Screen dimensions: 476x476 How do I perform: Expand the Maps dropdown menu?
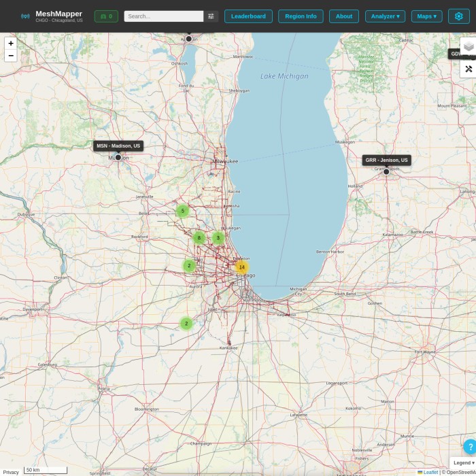click(x=426, y=16)
